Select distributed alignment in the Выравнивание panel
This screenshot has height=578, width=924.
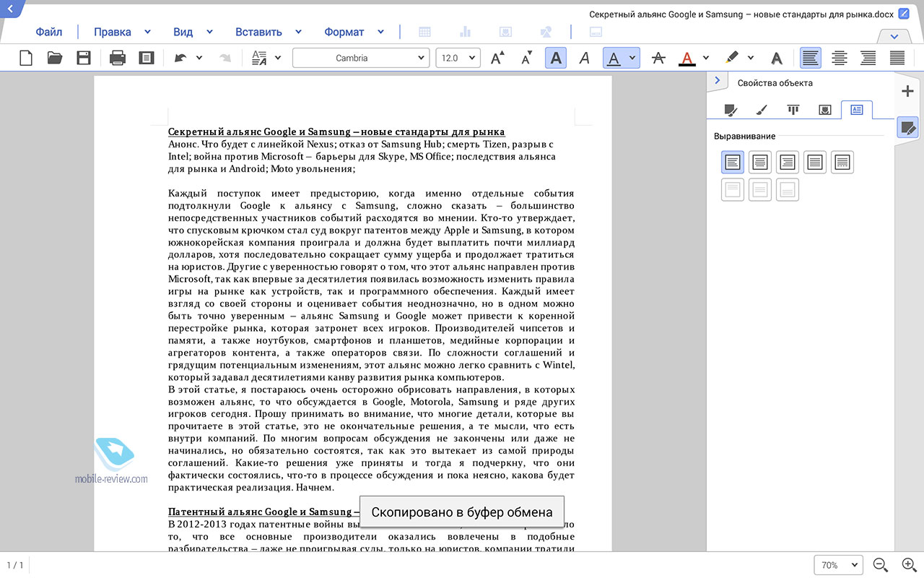point(842,162)
